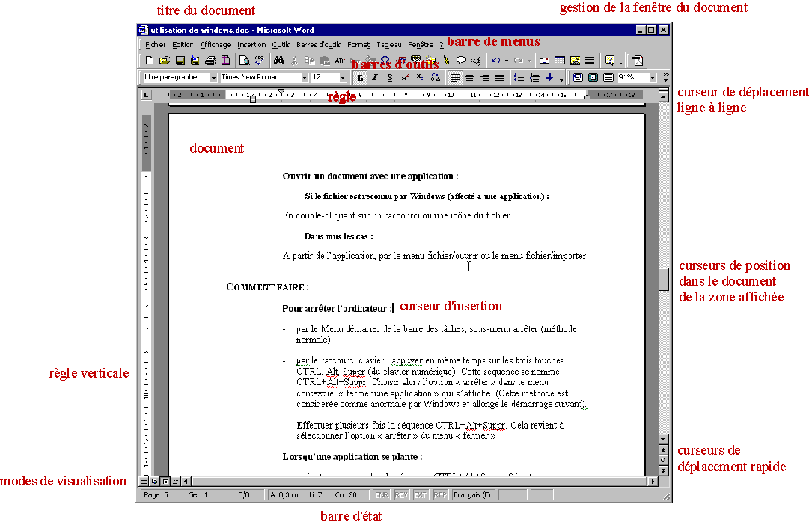Set text columns with the columns icon

click(x=590, y=61)
